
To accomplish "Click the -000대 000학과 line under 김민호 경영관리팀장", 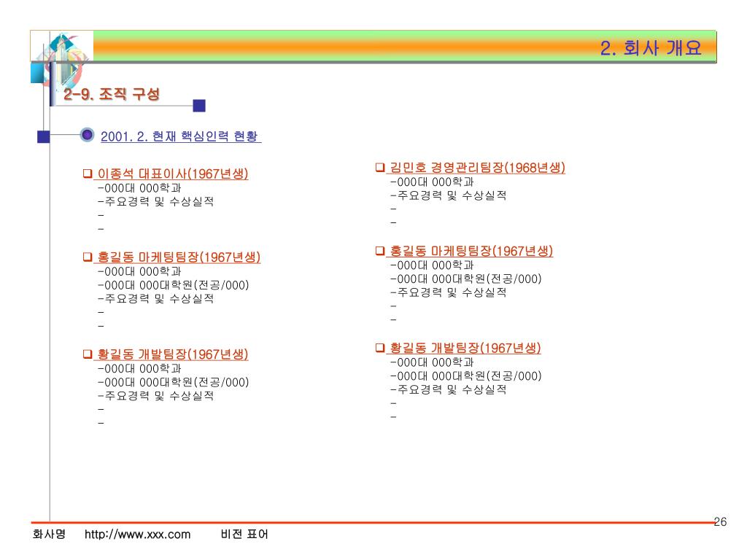I will pyautogui.click(x=432, y=182).
